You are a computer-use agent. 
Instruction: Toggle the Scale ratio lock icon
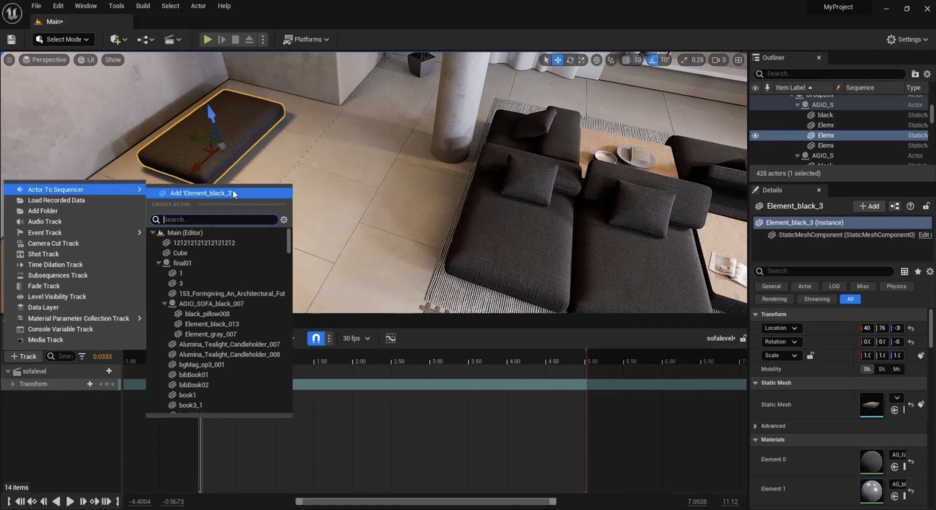[x=810, y=355]
